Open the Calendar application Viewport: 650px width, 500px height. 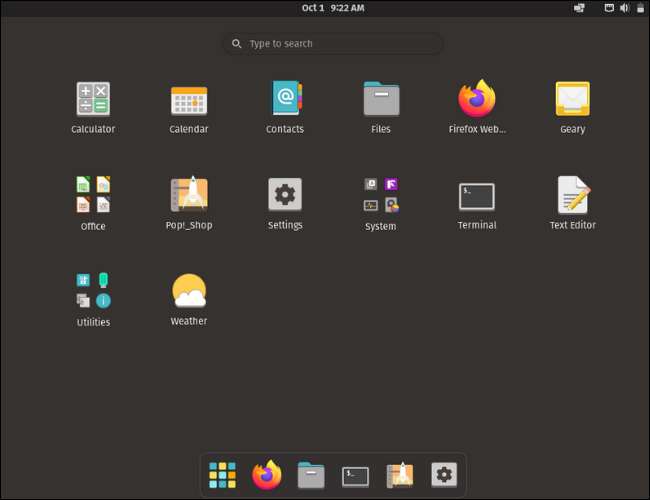[x=189, y=100]
